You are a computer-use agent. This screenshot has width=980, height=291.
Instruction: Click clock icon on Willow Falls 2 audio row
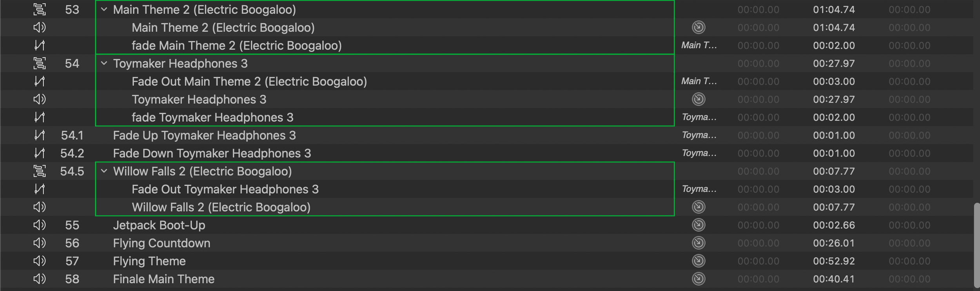click(x=699, y=207)
